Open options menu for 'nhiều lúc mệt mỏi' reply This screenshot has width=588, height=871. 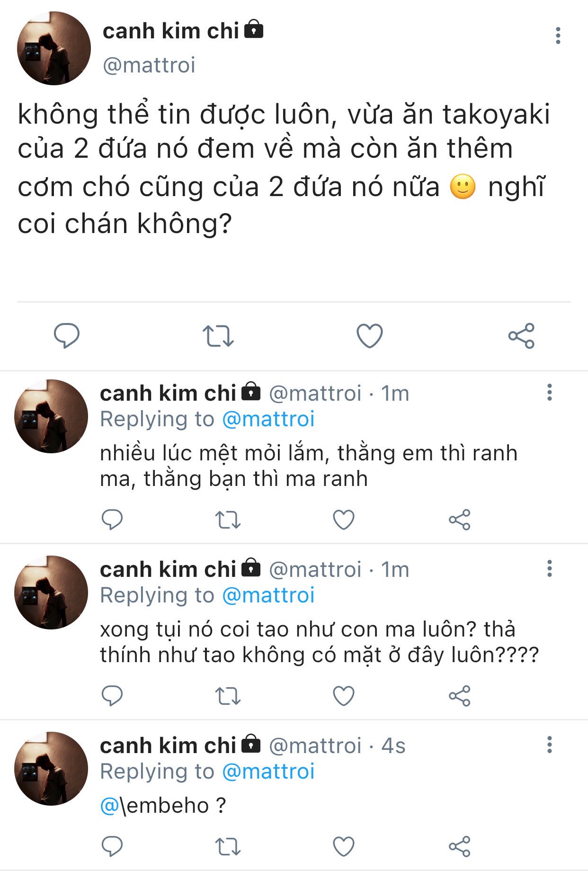pos(549,393)
